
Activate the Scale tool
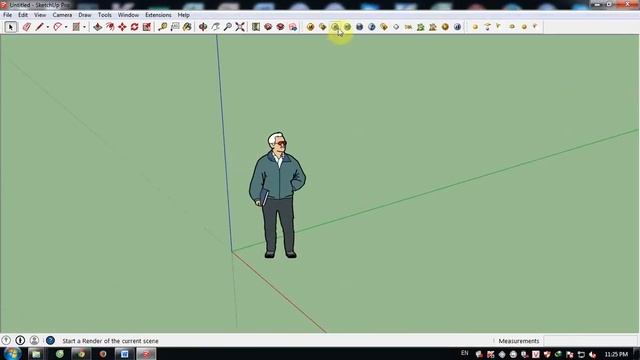pos(147,27)
